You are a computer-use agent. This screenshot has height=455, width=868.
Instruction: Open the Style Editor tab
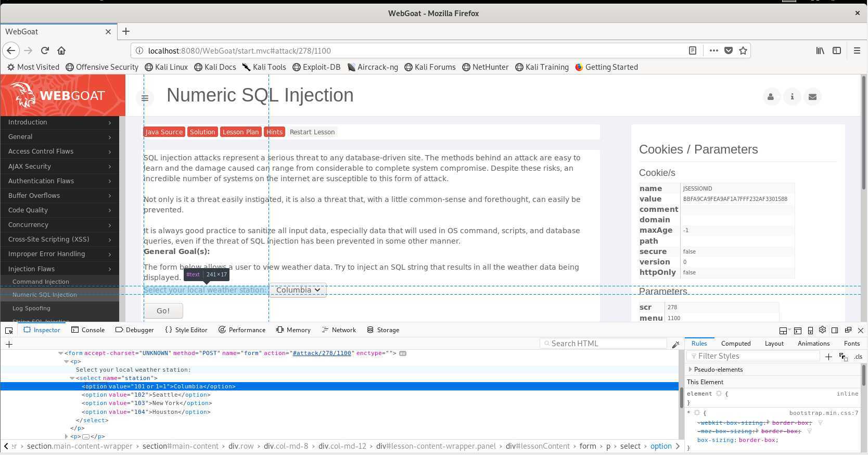tap(186, 330)
